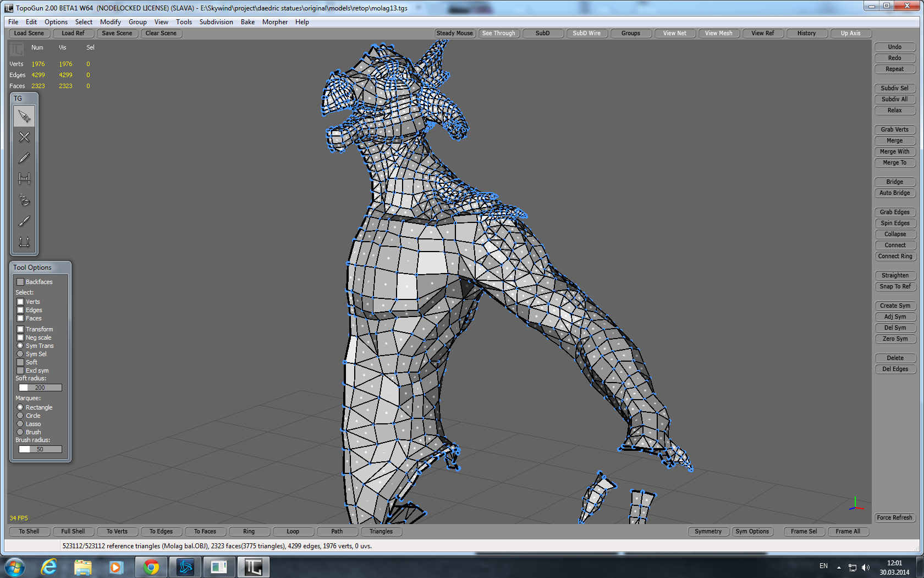Open the Modify menu
The image size is (924, 578).
coord(111,22)
